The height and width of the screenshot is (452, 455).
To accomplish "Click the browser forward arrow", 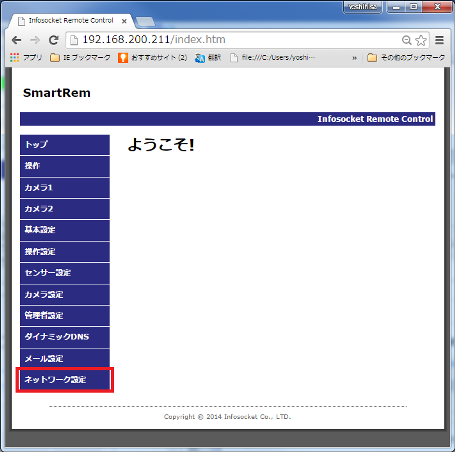I will [x=35, y=40].
